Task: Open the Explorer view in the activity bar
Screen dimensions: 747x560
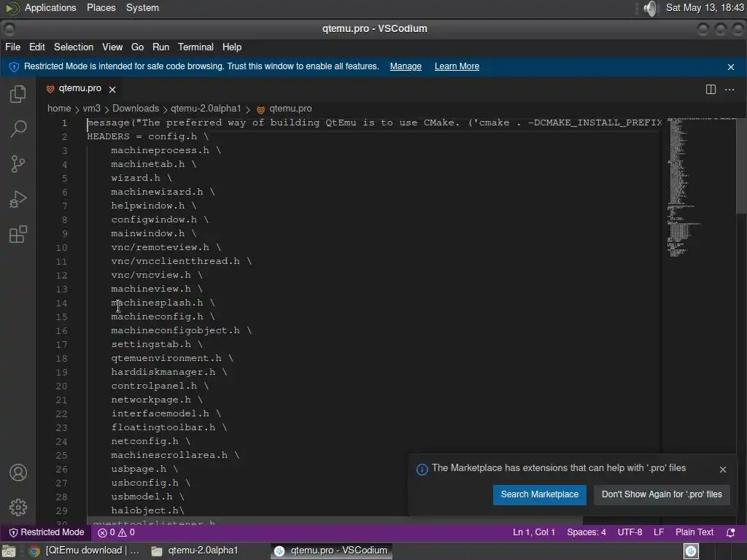Action: coord(18,94)
